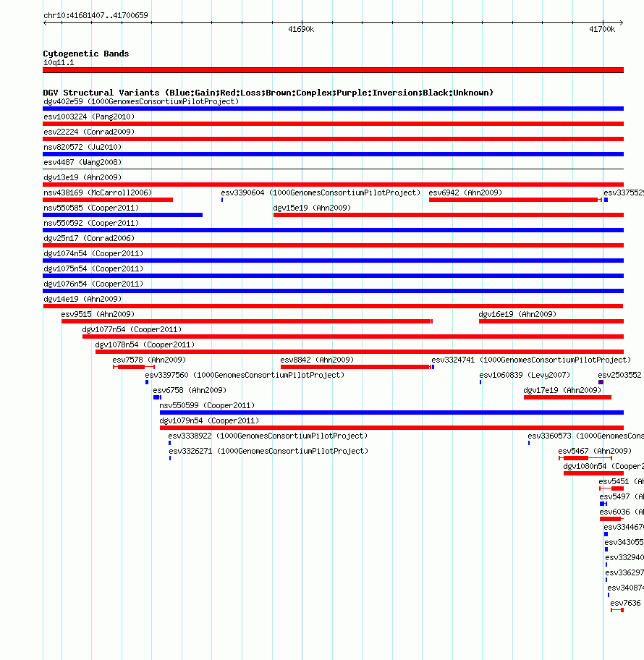Click the esv7578 (Ahn2009) label
Viewport: 644px width, 660px height.
(150, 360)
